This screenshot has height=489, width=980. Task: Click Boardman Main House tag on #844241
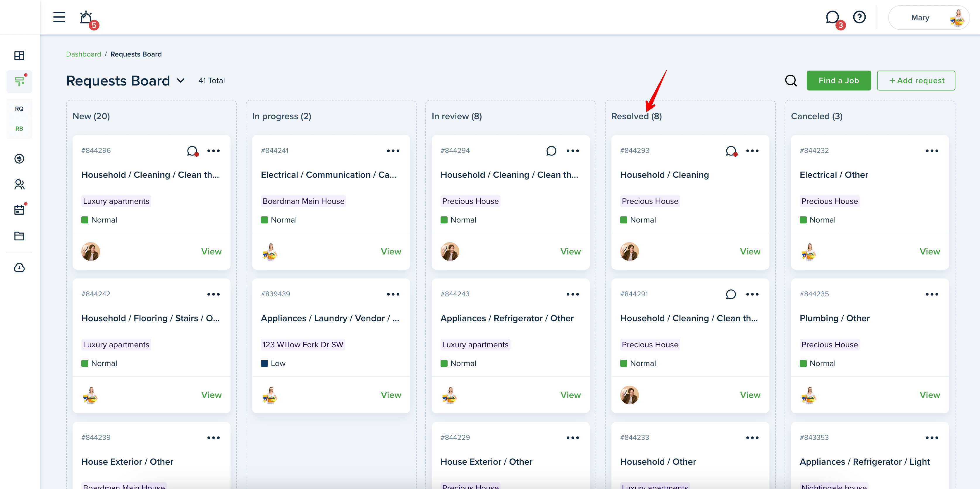(x=303, y=201)
